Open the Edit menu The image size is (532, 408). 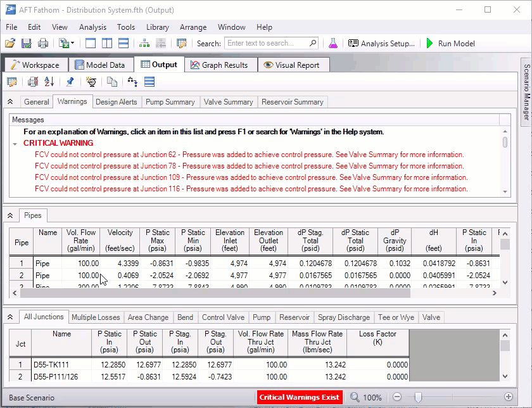pos(34,27)
